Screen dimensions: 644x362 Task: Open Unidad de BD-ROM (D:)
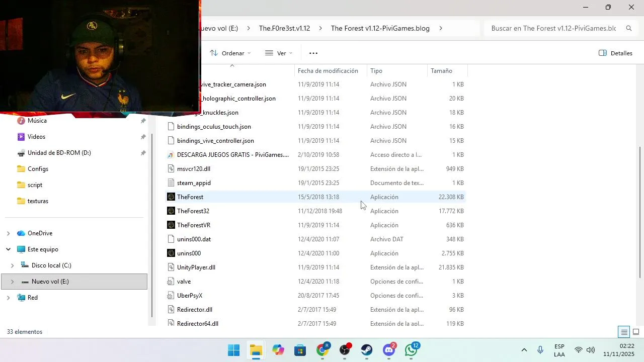pyautogui.click(x=59, y=153)
